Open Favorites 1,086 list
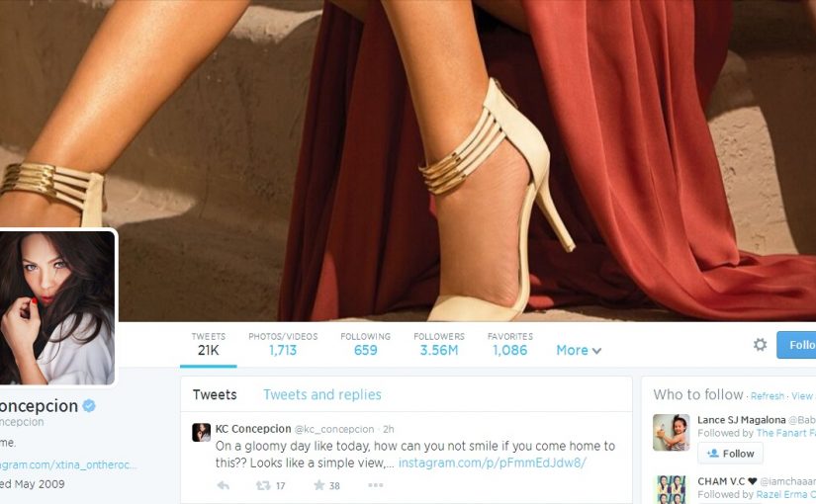 [510, 344]
